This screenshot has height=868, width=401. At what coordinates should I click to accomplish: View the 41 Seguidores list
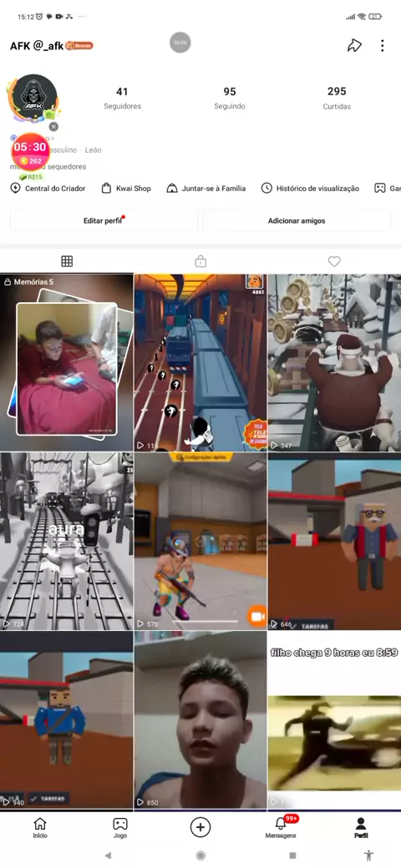pyautogui.click(x=123, y=98)
